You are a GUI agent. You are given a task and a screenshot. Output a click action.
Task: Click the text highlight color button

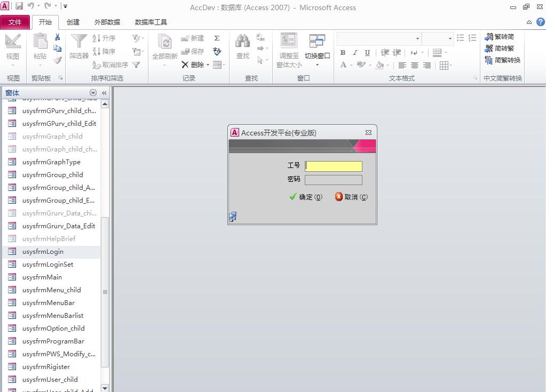[x=361, y=65]
